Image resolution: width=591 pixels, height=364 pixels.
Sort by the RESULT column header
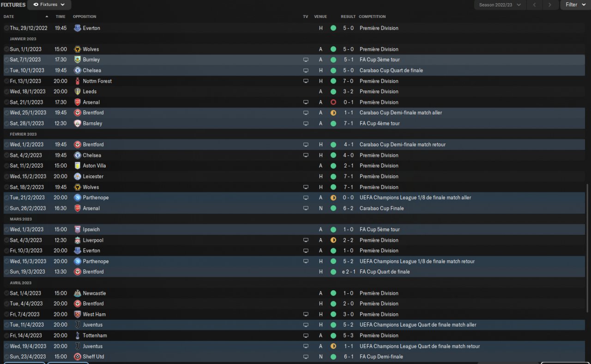coord(348,17)
